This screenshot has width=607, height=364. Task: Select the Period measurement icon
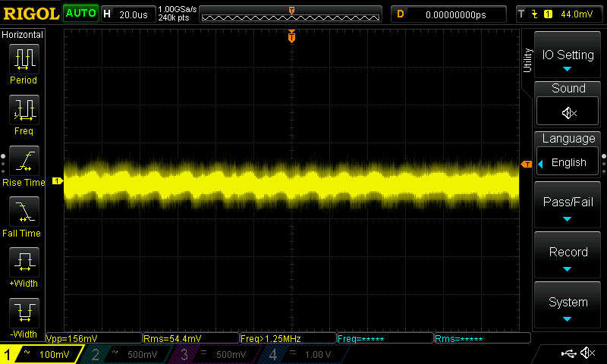[24, 60]
